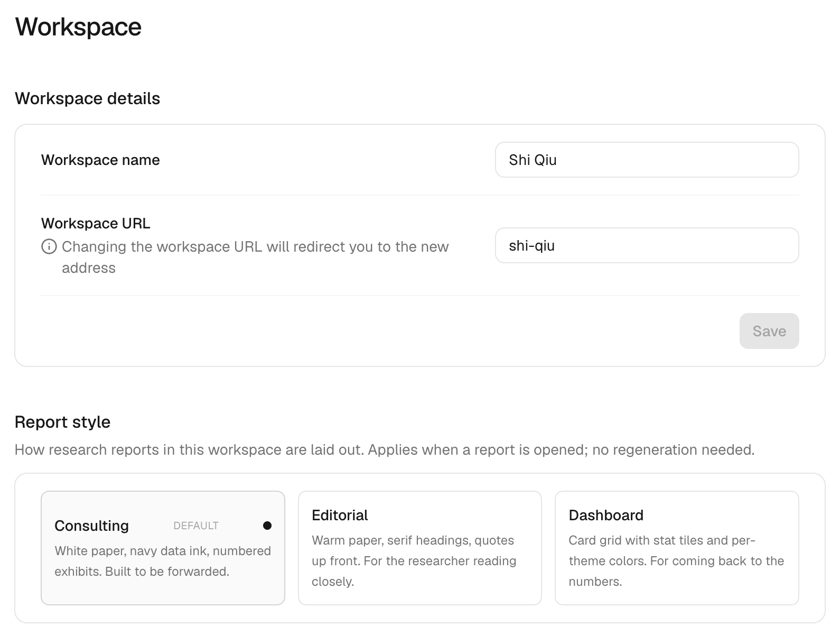
Task: Click the selected dot on the Consulting card
Action: [x=267, y=526]
